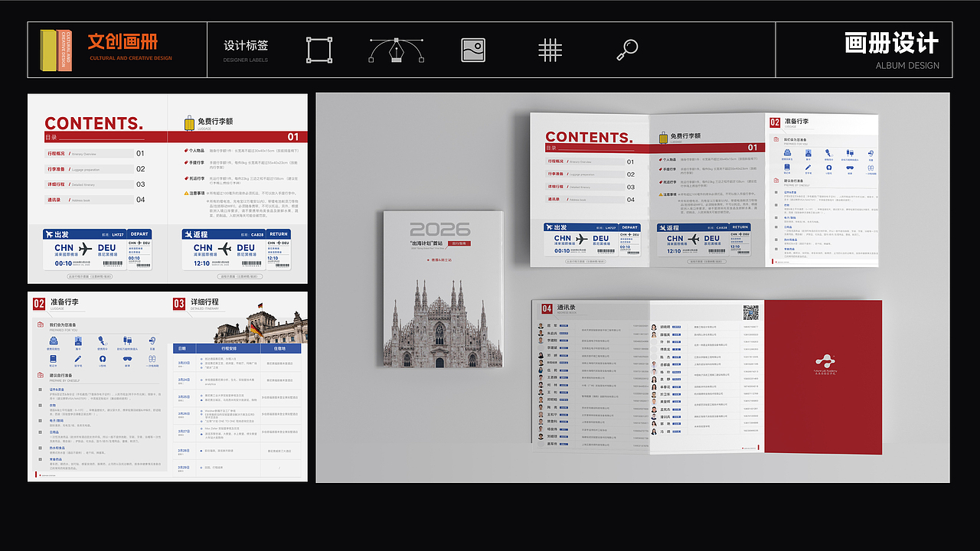Click QR code on address book mockup
980x551 pixels.
click(x=750, y=312)
